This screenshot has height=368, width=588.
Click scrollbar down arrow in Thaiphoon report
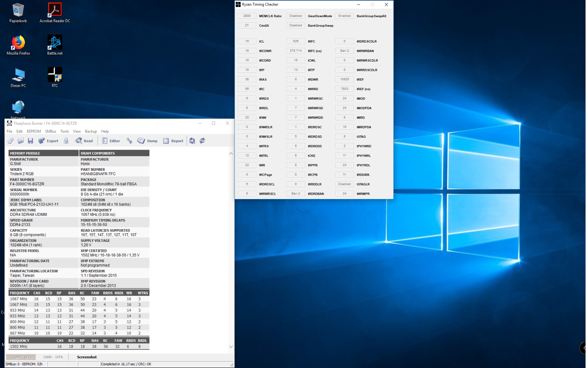231,347
